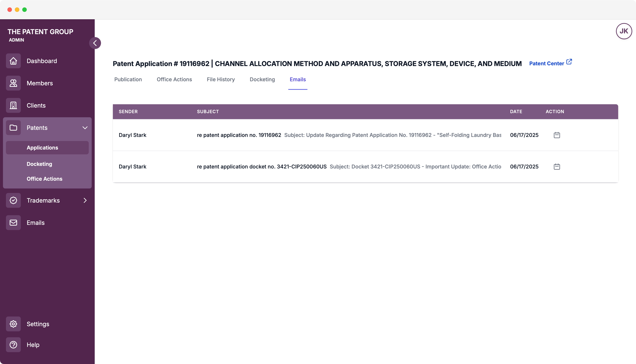
Task: Click the DATE column header
Action: tap(516, 112)
